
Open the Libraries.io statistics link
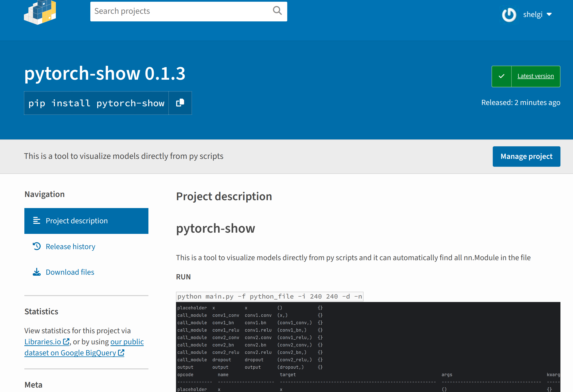pos(47,342)
